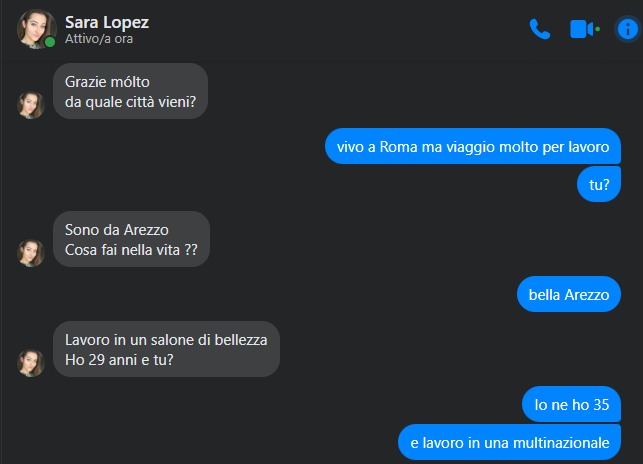Select the 'vivo a Roma' message bubble
The image size is (643, 464).
pos(473,146)
